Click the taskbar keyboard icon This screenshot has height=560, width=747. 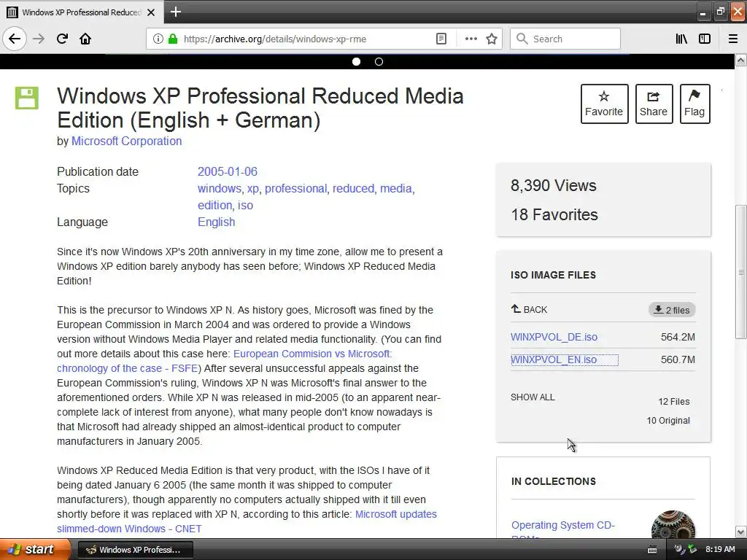click(652, 550)
